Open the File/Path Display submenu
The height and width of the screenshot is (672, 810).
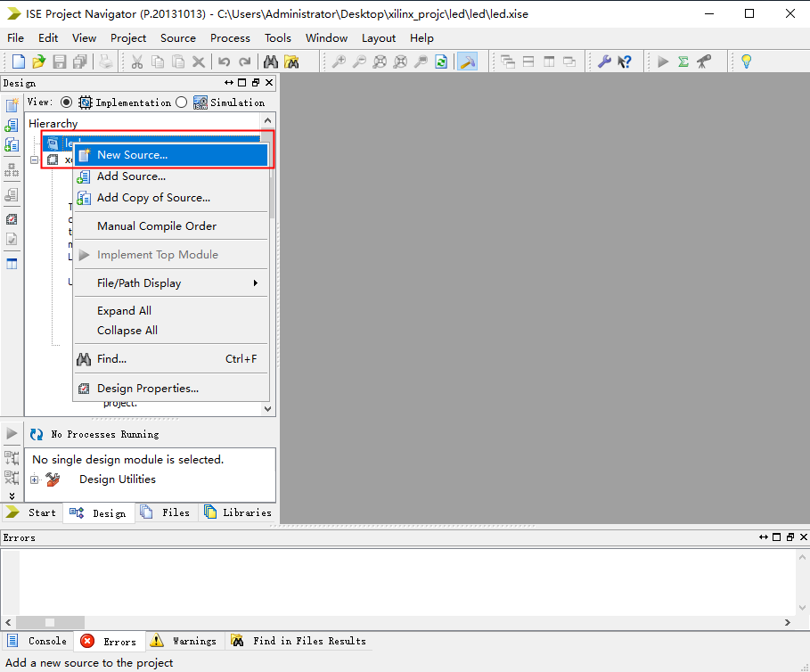click(169, 283)
